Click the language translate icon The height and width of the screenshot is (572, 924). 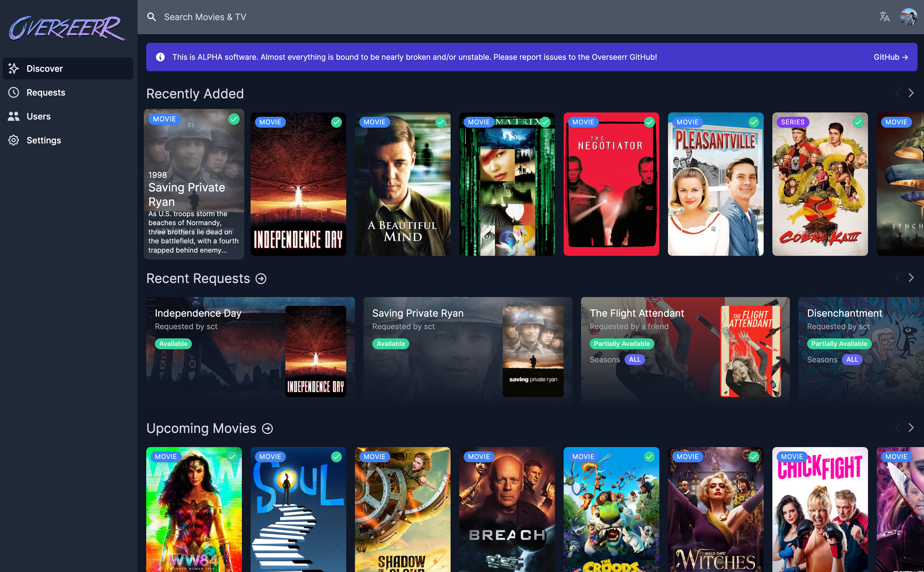[x=884, y=17]
